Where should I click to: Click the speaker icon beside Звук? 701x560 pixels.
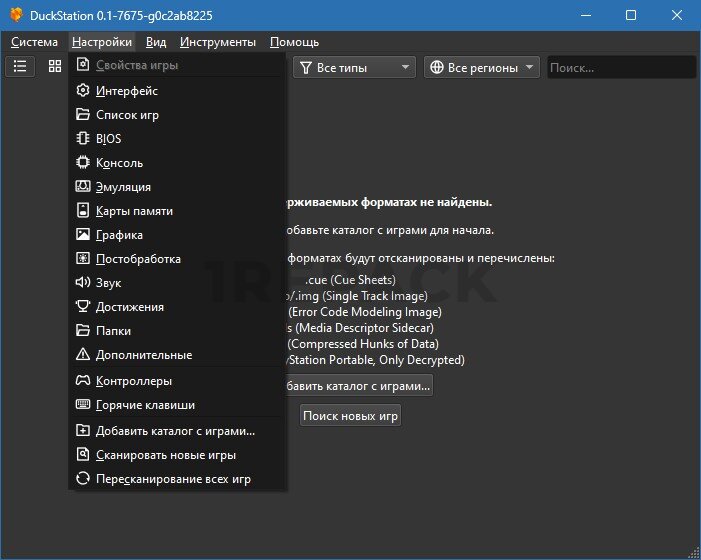coord(83,283)
